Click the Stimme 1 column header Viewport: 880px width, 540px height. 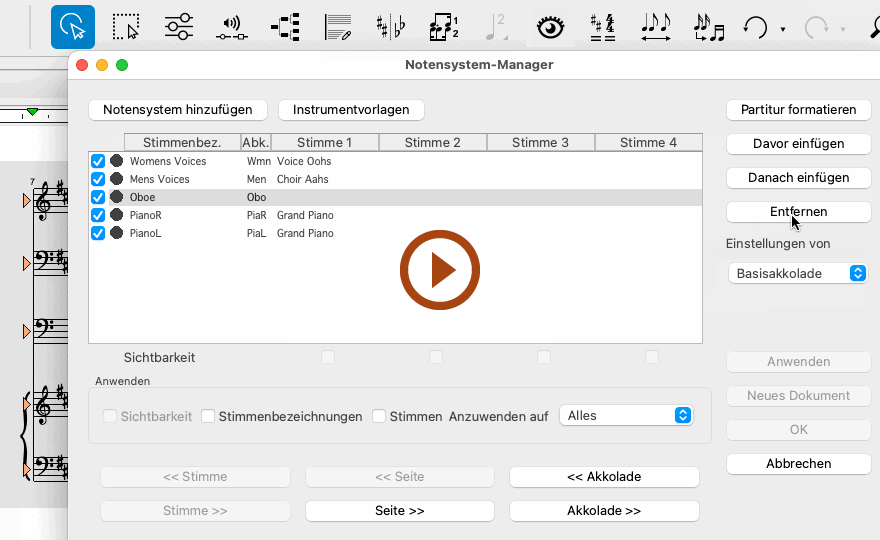click(324, 143)
